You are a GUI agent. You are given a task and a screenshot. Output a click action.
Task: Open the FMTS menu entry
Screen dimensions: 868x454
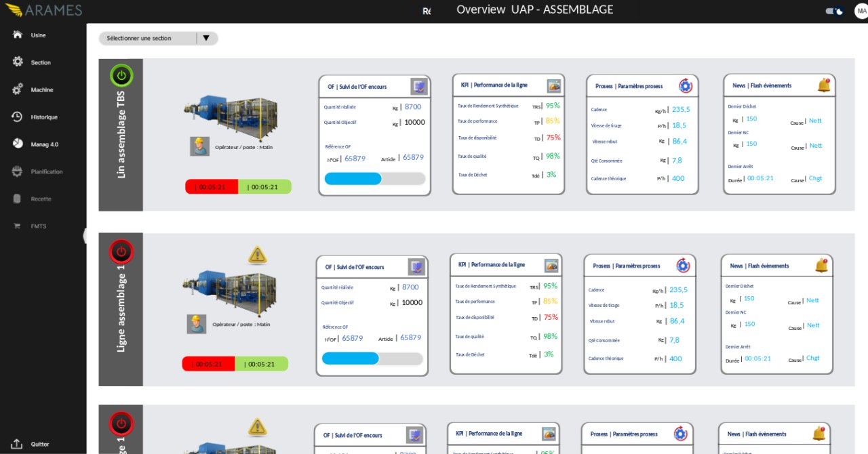pyautogui.click(x=31, y=226)
